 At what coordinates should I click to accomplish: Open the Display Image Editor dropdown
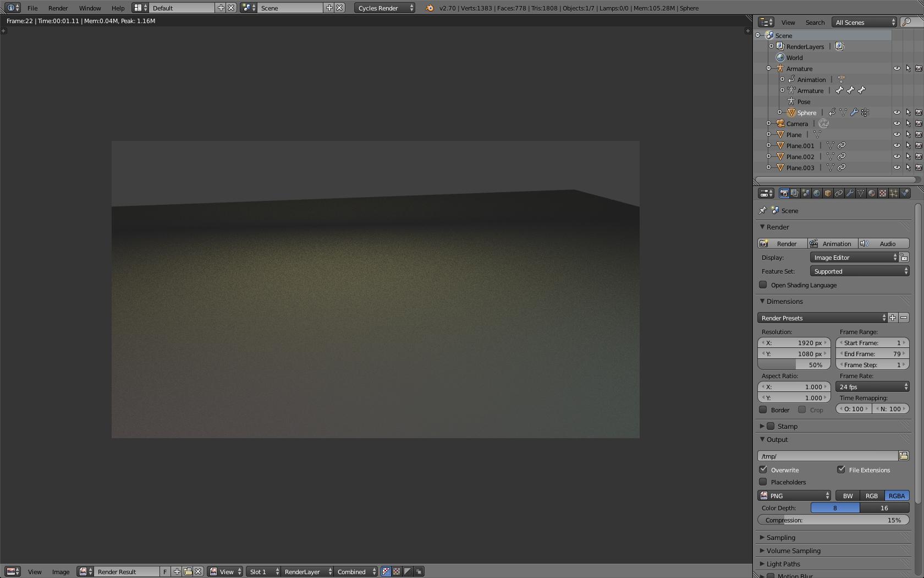click(x=854, y=257)
